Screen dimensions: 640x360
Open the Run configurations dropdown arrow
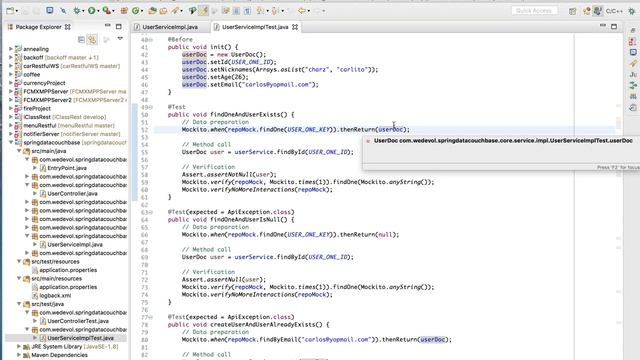(98, 11)
